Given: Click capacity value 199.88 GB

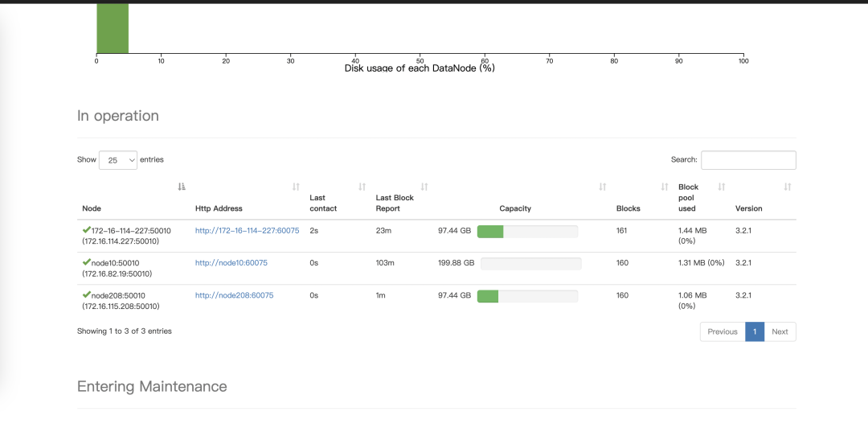Looking at the screenshot, I should pos(457,263).
